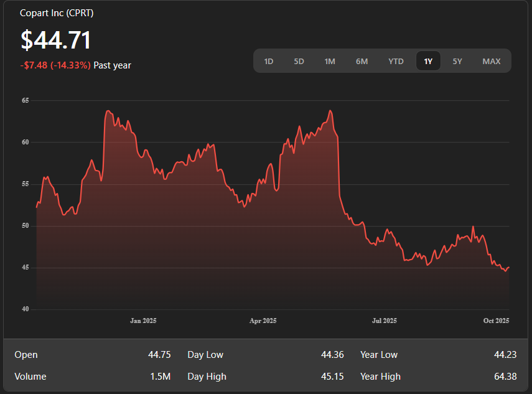This screenshot has width=532, height=394.
Task: Click the Year High value 64.38
Action: pyautogui.click(x=505, y=377)
